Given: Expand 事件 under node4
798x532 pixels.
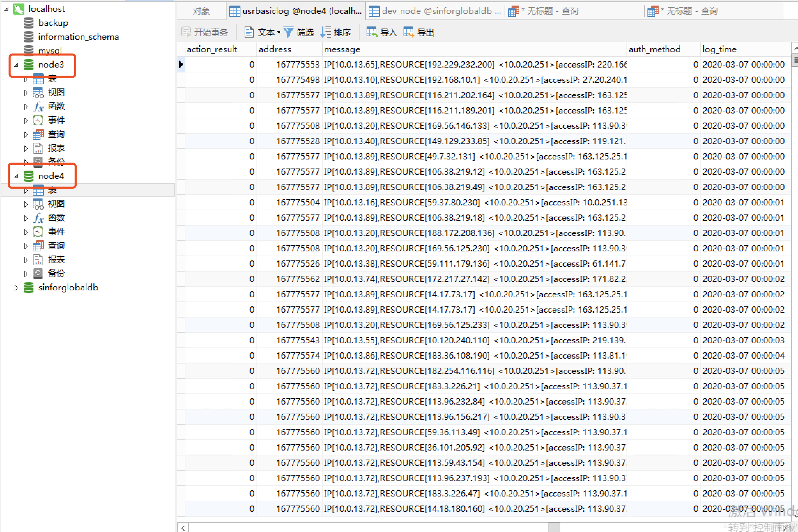Looking at the screenshot, I should pyautogui.click(x=26, y=232).
